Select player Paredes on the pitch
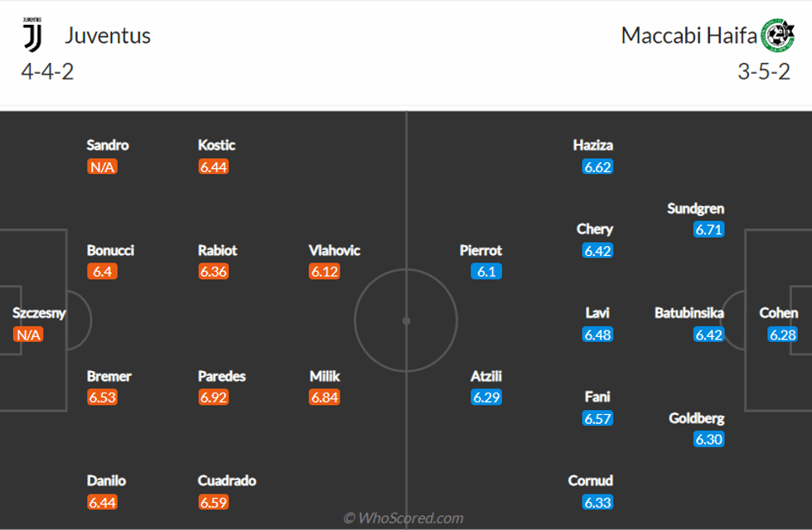Image resolution: width=812 pixels, height=530 pixels. click(221, 376)
